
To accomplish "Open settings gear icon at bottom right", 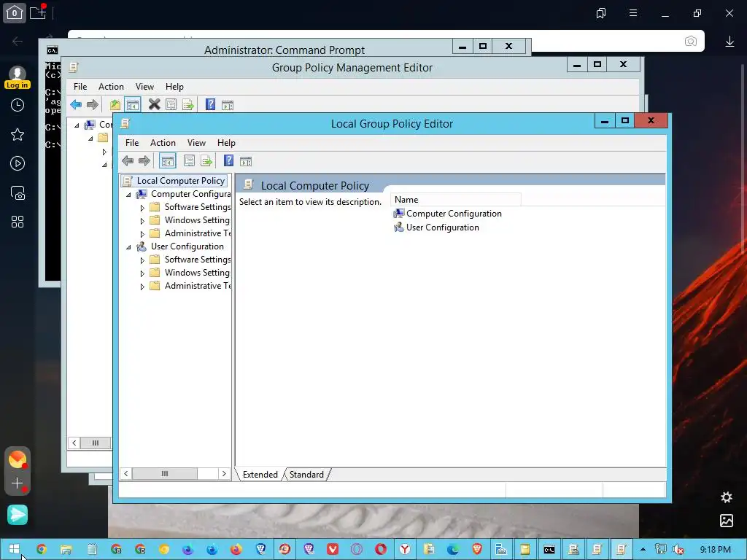I will (727, 497).
